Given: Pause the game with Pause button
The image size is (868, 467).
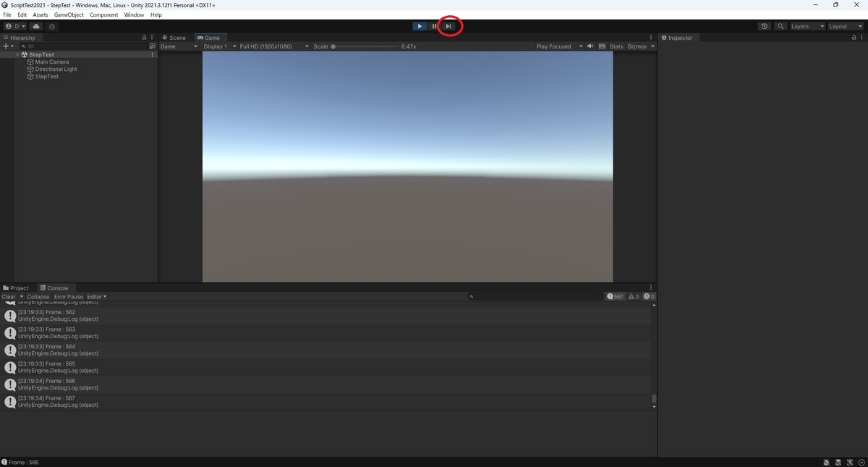Looking at the screenshot, I should tap(434, 27).
